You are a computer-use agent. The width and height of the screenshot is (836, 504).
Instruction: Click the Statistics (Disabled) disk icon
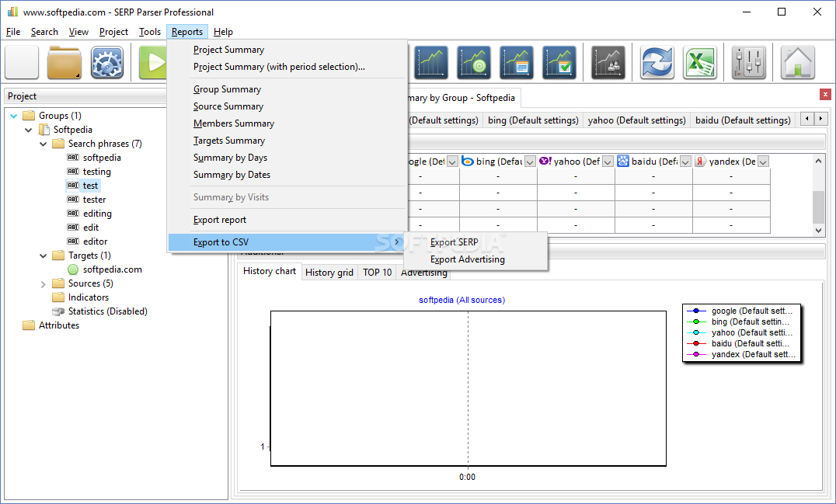[58, 311]
